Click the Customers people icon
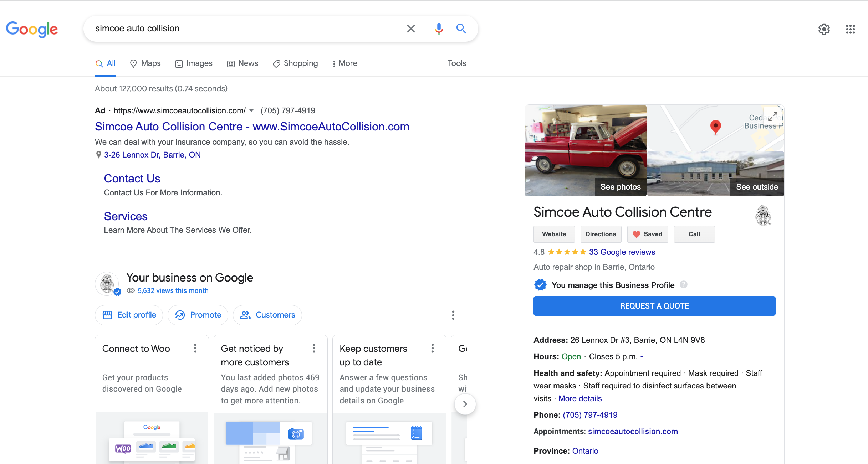The image size is (868, 464). tap(245, 315)
